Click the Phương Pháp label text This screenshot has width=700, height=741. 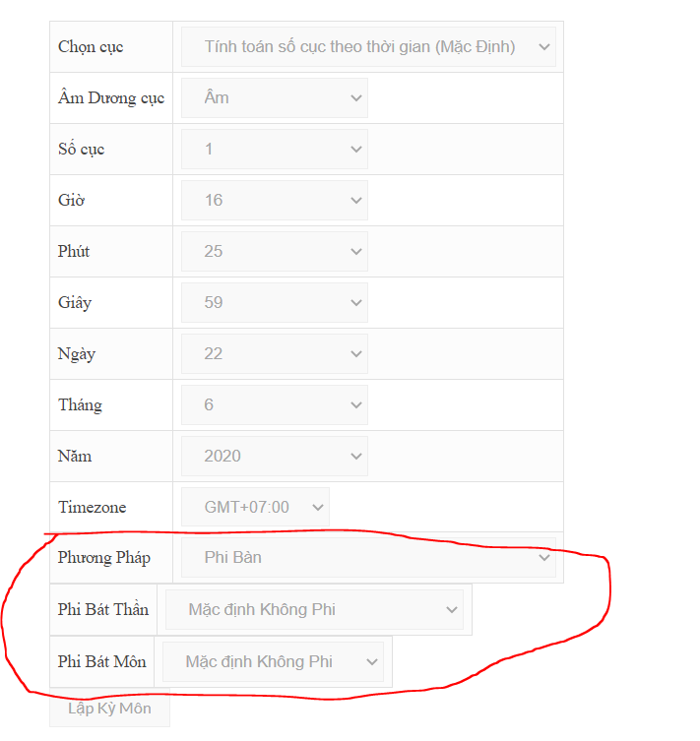coord(103,558)
